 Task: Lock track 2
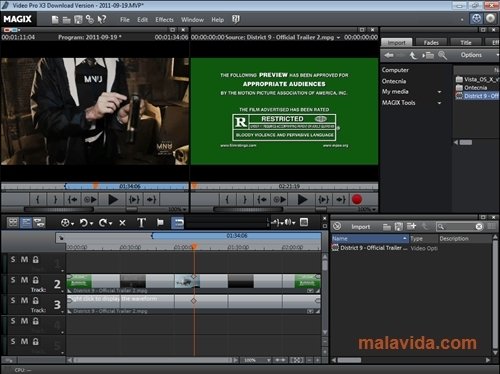point(36,280)
